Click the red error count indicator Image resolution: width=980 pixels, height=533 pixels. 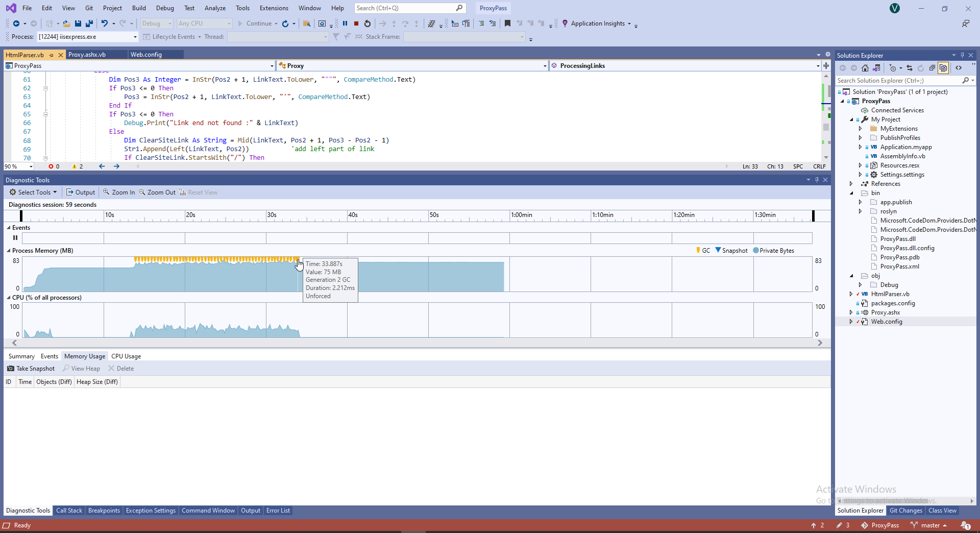pos(54,166)
